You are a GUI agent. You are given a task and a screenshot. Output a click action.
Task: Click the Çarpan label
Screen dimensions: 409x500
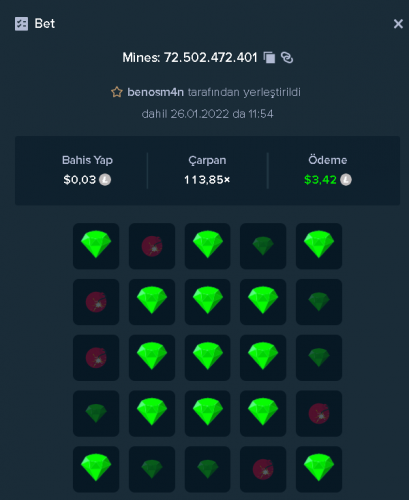point(207,160)
